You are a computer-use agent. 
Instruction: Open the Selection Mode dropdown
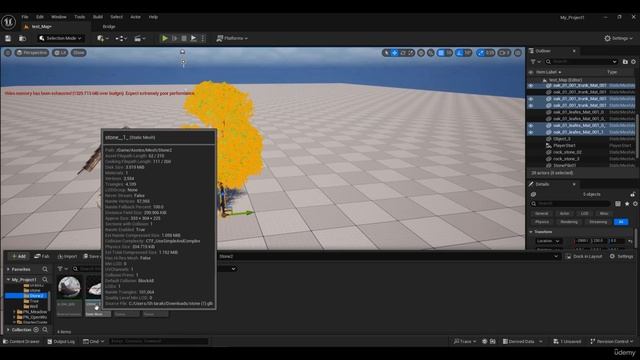pos(60,38)
